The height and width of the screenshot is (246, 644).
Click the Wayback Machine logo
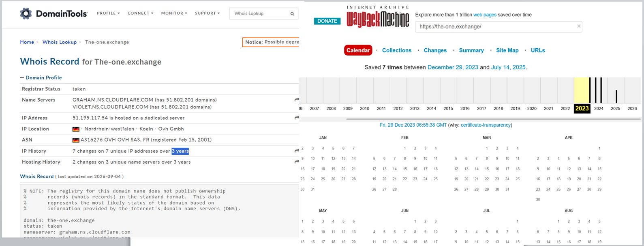[x=378, y=17]
